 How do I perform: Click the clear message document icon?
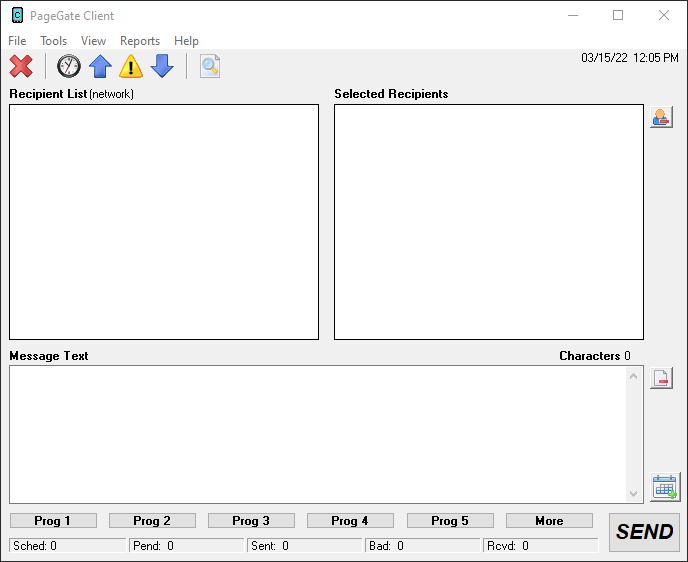(661, 378)
